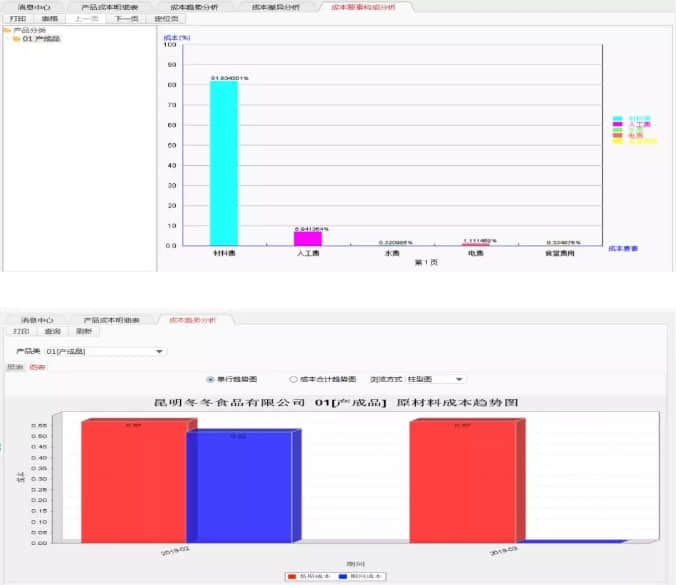Select the 单行趋势图 radio button
Viewport: 676px width, 585px height.
tap(210, 379)
